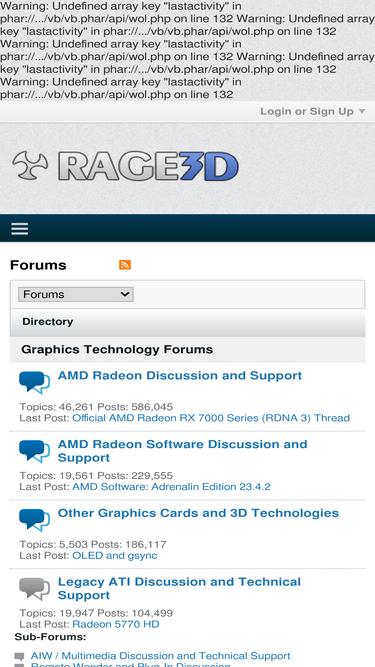The width and height of the screenshot is (375, 667).
Task: Click the text Topics: 19,947 Posts: 104,499
Action: (x=96, y=613)
